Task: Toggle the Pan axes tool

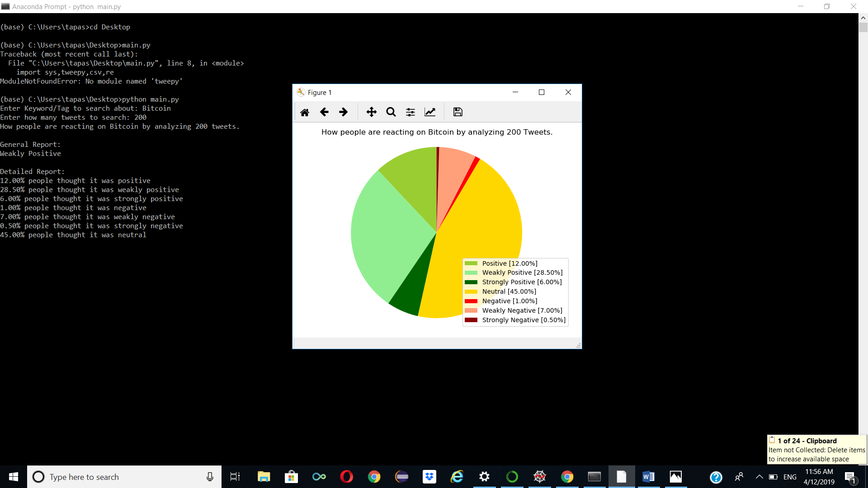Action: click(371, 112)
